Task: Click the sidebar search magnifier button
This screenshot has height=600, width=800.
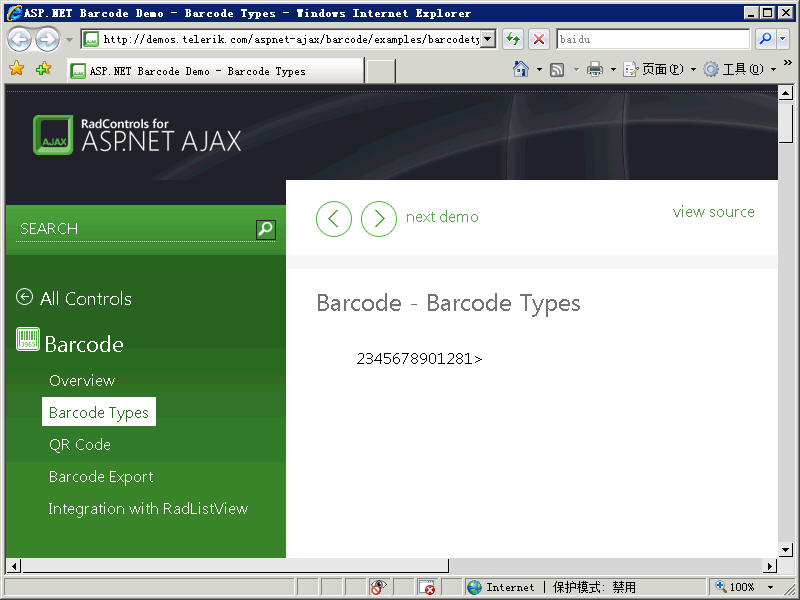Action: click(x=266, y=230)
